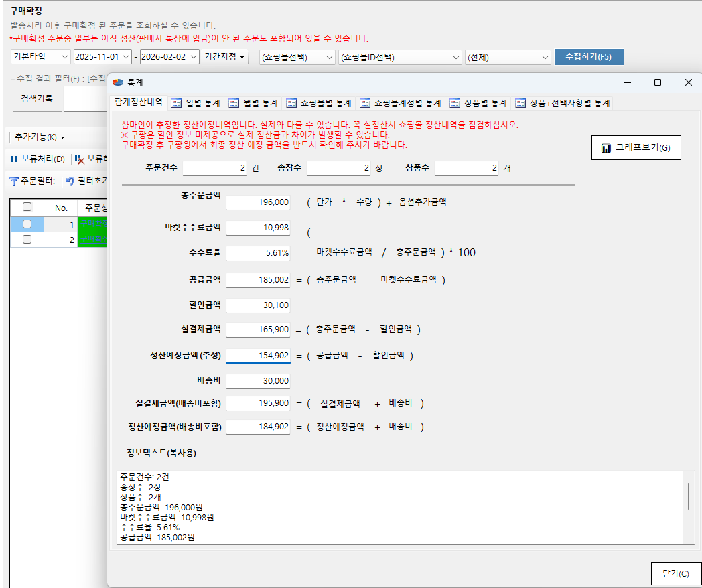Open the 월별 통계 tab
Image resolution: width=702 pixels, height=588 pixels.
[x=253, y=103]
